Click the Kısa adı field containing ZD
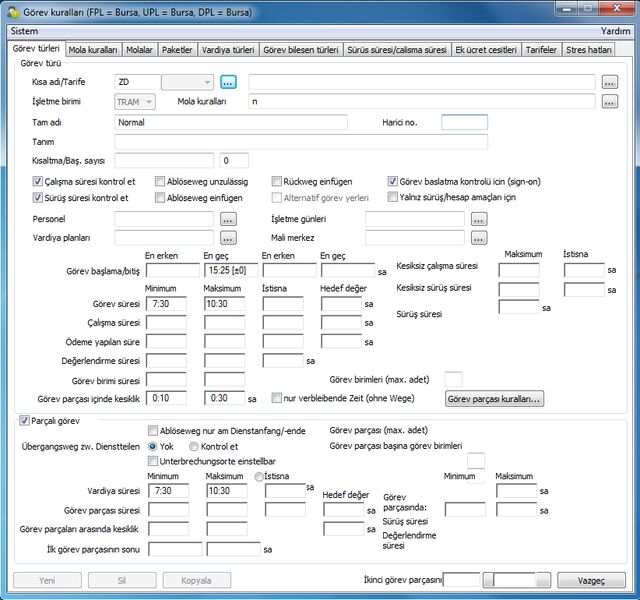 point(137,82)
